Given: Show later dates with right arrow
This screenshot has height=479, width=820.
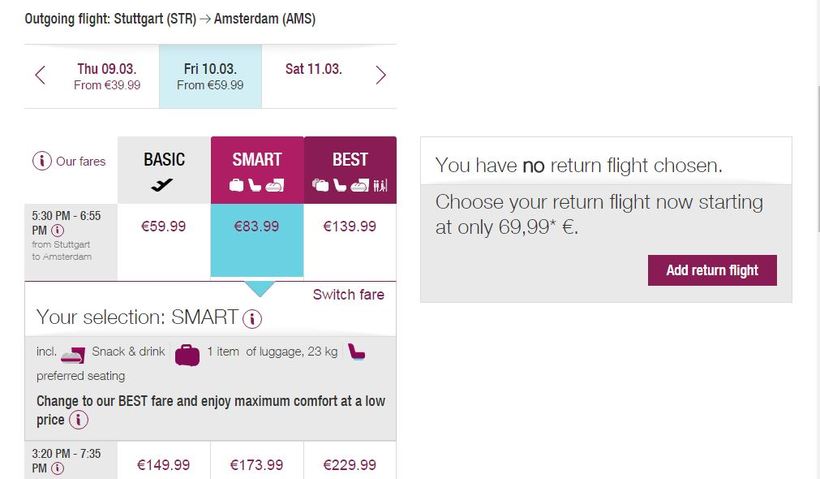Looking at the screenshot, I should [380, 75].
